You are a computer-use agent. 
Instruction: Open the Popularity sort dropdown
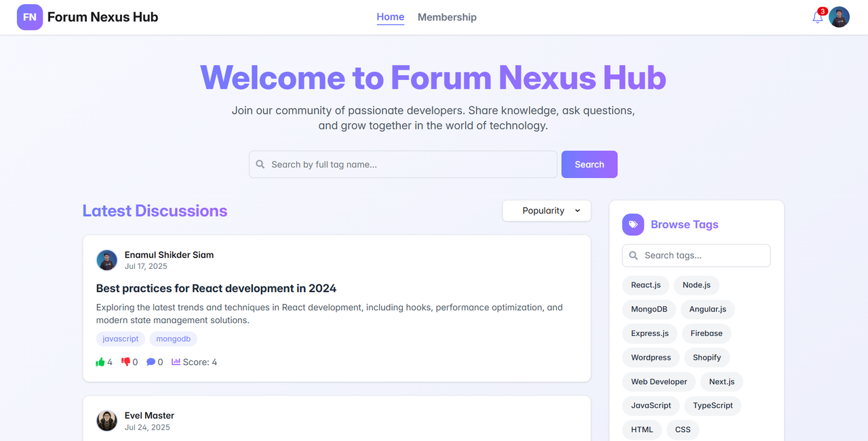547,211
